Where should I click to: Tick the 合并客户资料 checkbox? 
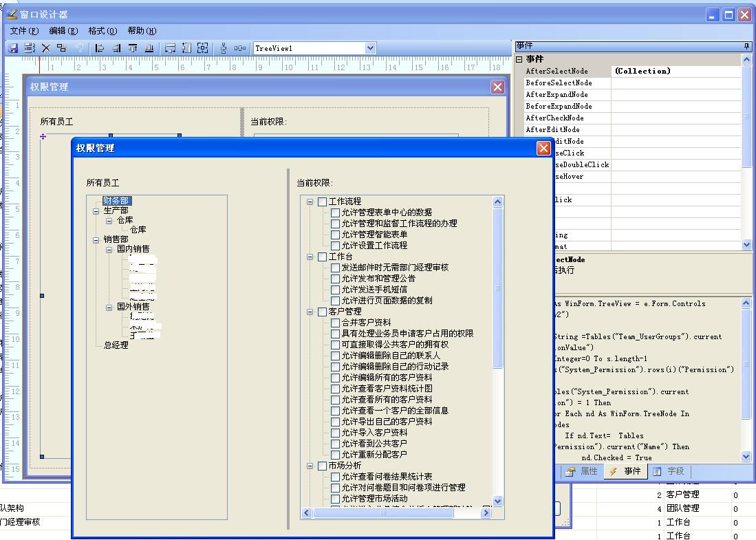coord(335,323)
